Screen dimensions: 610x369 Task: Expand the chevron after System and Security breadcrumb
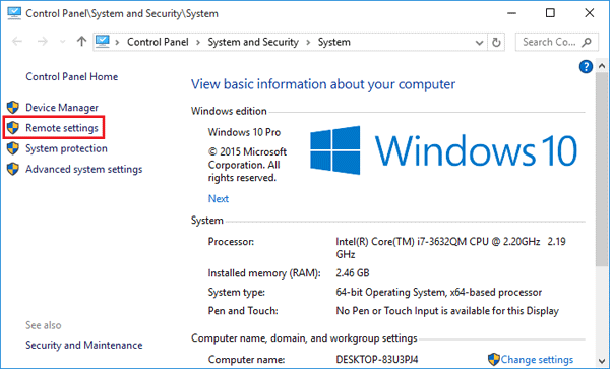click(308, 42)
